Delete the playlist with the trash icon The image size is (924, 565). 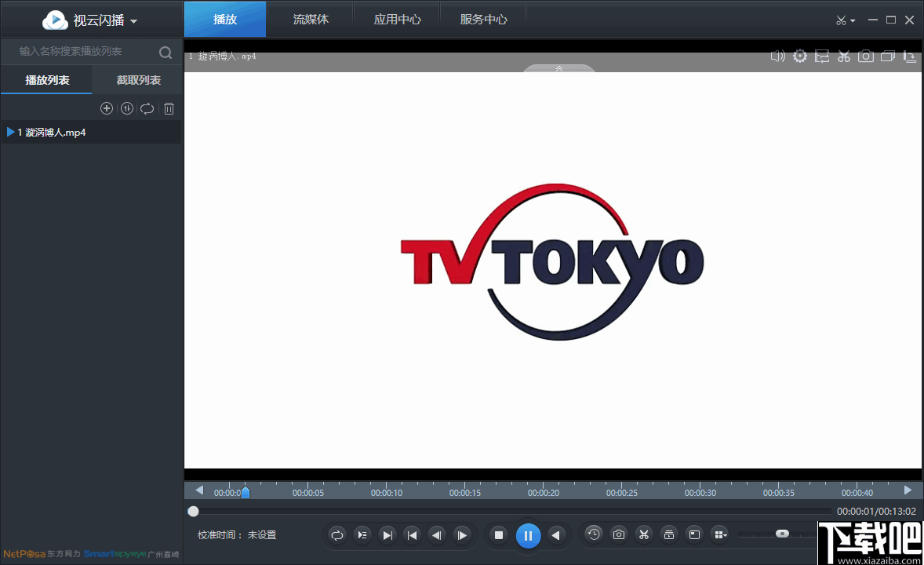pyautogui.click(x=169, y=108)
